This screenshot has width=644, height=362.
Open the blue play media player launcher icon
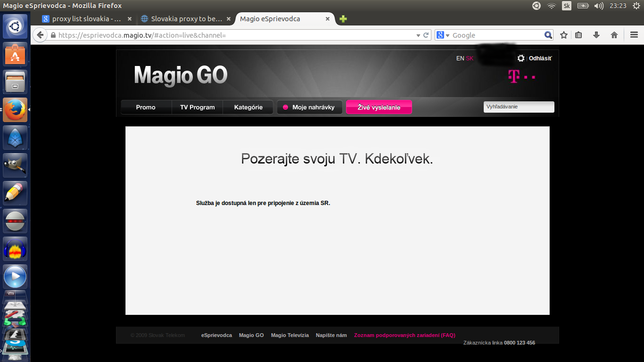16,276
